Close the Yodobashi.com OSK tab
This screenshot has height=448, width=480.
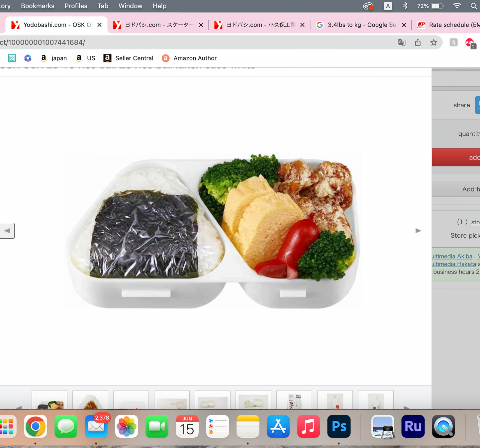pos(99,25)
